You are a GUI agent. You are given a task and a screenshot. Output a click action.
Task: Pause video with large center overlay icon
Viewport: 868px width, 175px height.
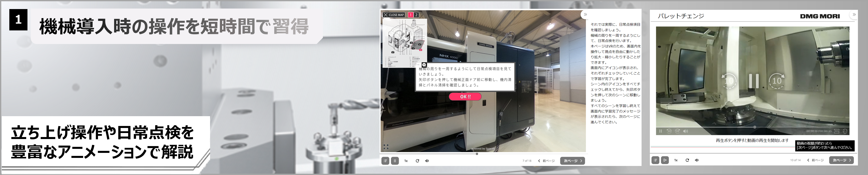[754, 81]
